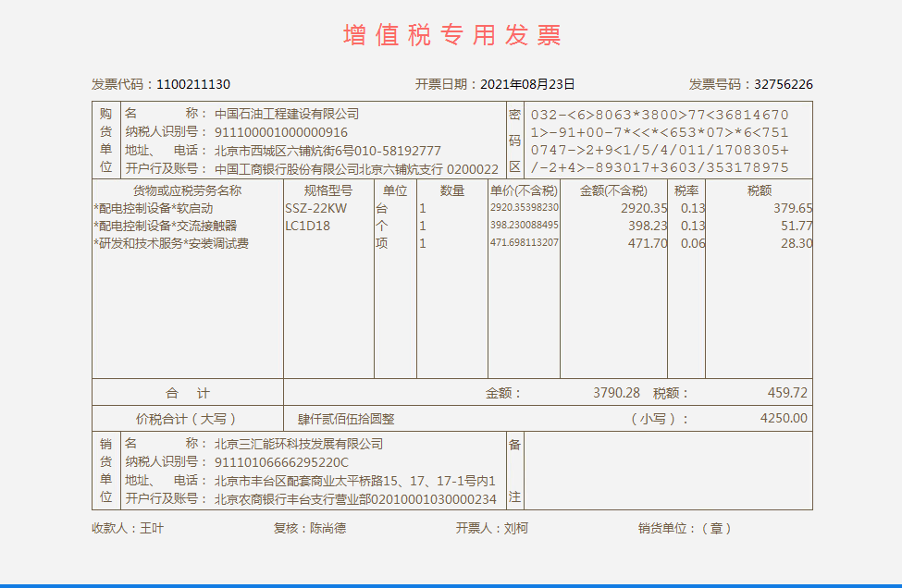Click the 单位 column header
The width and height of the screenshot is (902, 588).
(395, 190)
